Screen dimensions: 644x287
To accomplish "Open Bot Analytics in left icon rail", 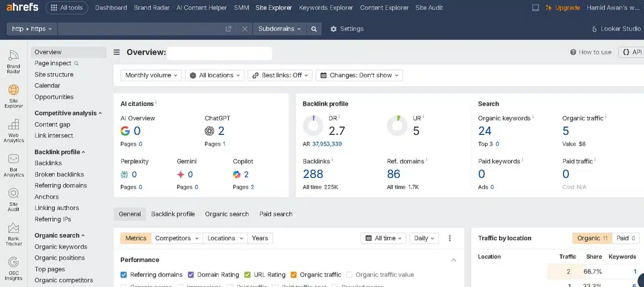I will 13,165.
